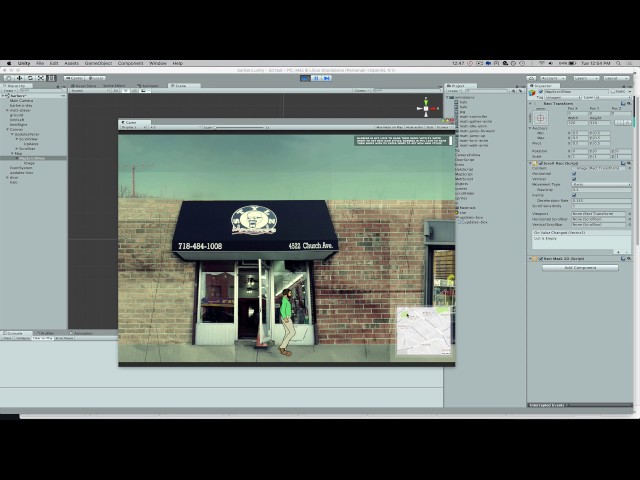Toggle Local handle rotation button

[x=96, y=78]
